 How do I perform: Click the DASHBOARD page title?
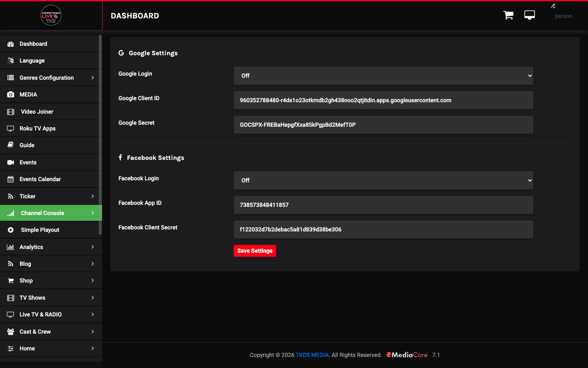click(135, 16)
